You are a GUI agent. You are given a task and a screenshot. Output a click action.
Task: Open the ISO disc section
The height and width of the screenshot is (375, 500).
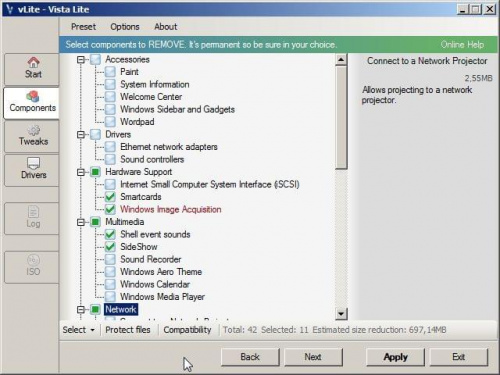pyautogui.click(x=32, y=266)
